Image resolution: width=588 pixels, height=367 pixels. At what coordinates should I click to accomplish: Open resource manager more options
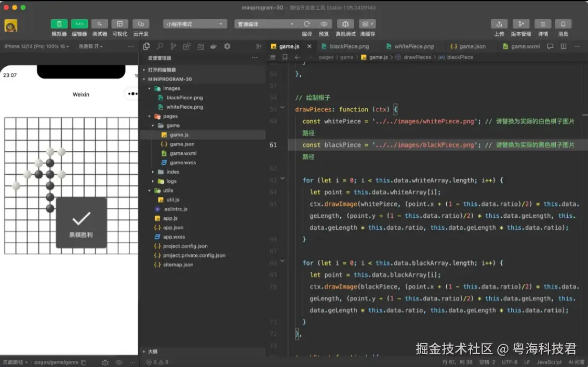(255, 58)
